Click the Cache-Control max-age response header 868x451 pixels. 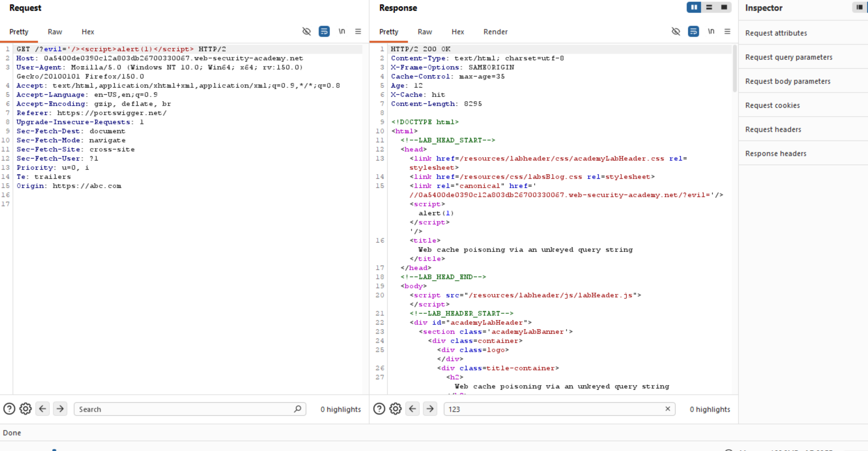(x=448, y=76)
